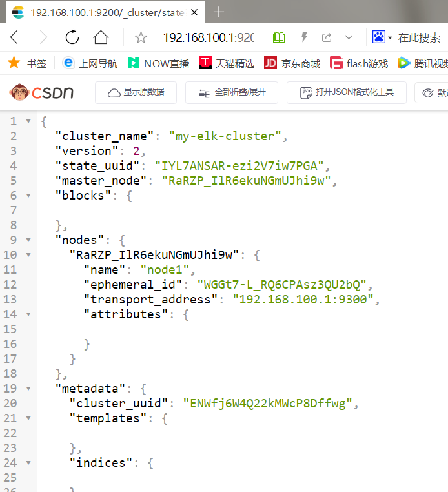
Task: Click the master_node value on line 5
Action: [x=246, y=181]
